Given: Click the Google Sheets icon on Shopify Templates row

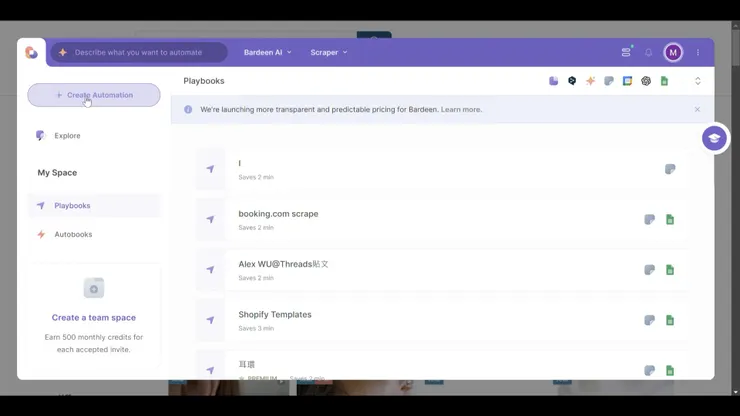Looking at the screenshot, I should 670,320.
